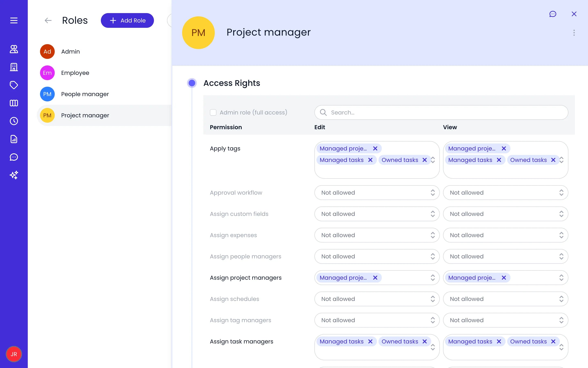Image resolution: width=588 pixels, height=368 pixels.
Task: Open the AI sparkles icon in the sidebar
Action: tap(14, 175)
